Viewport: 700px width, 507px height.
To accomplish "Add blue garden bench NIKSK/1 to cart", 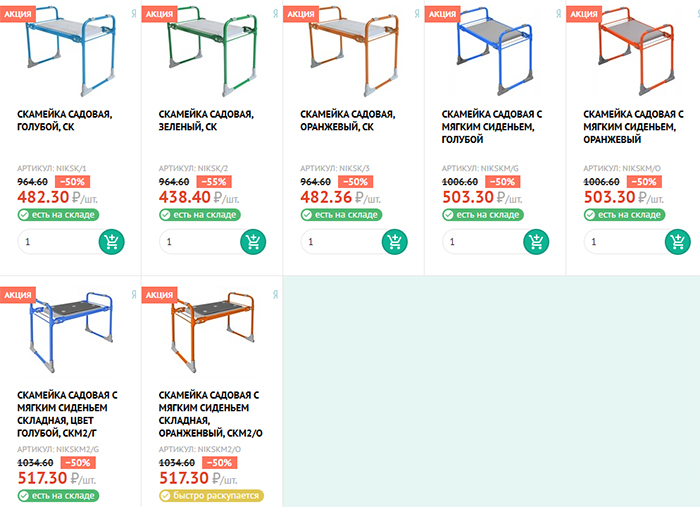I will (x=112, y=242).
